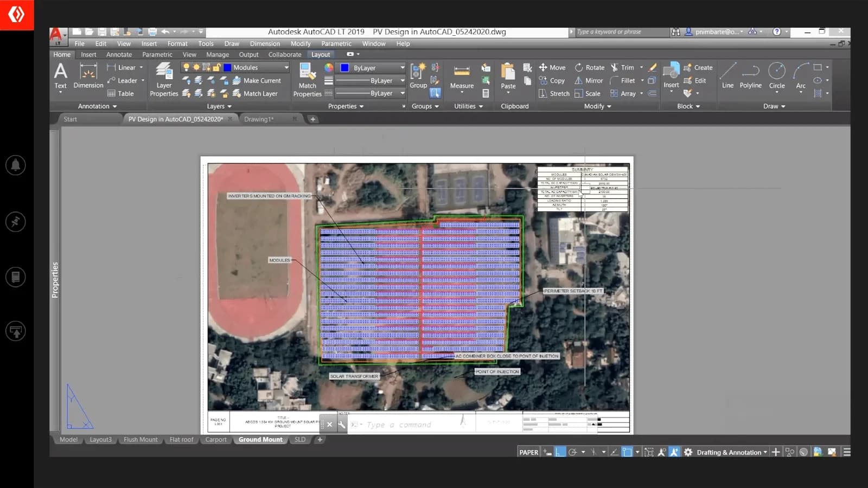Activate the Dimension tool

coord(88,76)
